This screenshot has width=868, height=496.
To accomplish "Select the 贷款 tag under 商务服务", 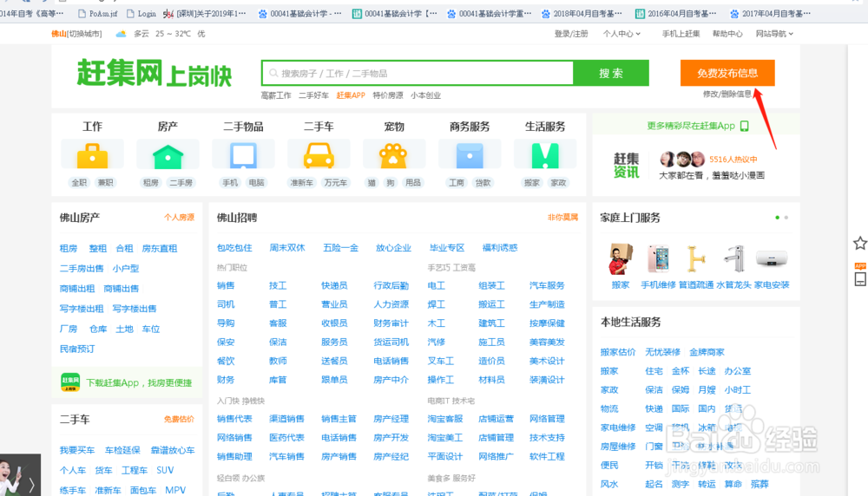I will pyautogui.click(x=483, y=182).
